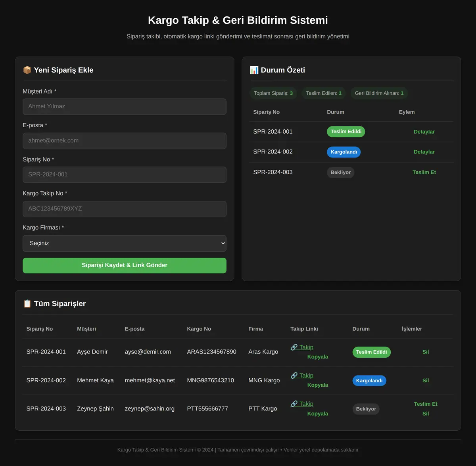Open the Takip link for Mehmet Kaya
Image resolution: width=476 pixels, height=466 pixels.
[302, 375]
